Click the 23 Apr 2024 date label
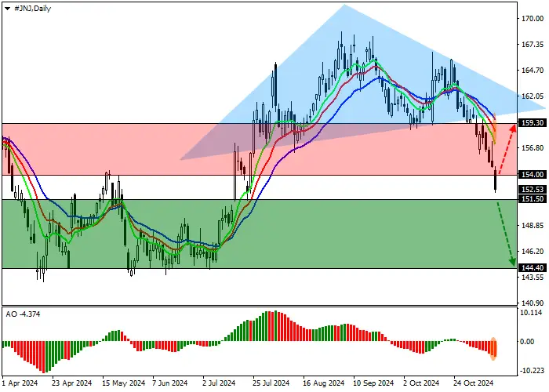Viewport: 549px width, 392px height. point(72,383)
